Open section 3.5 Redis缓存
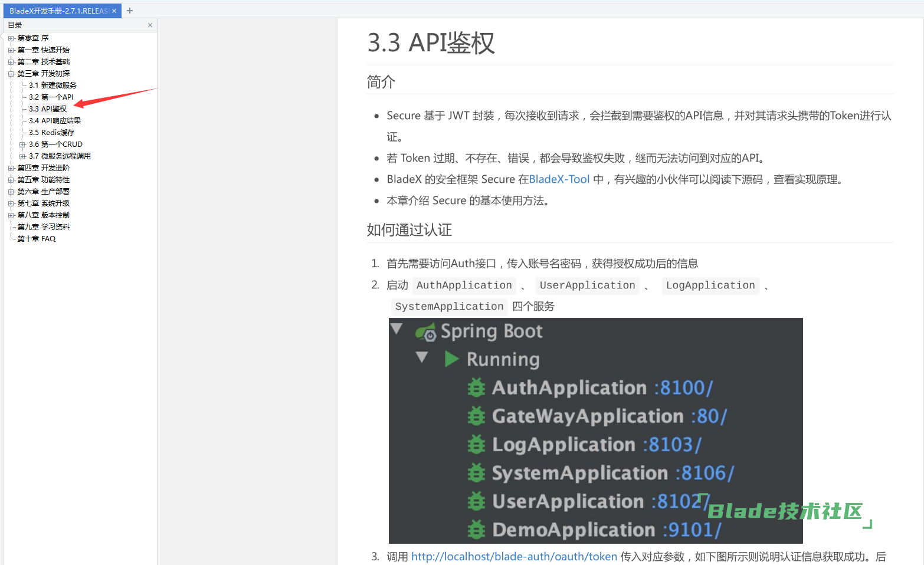 pyautogui.click(x=52, y=133)
